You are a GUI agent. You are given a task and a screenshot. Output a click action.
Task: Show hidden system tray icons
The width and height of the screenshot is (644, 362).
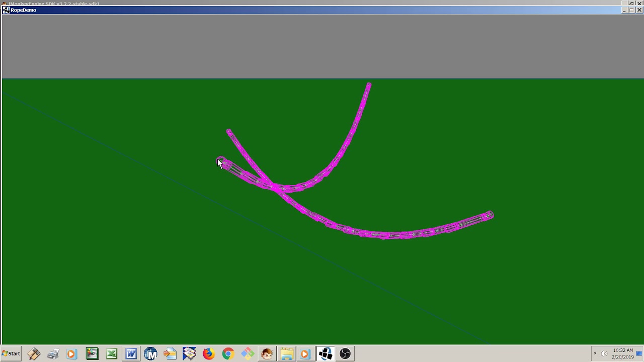click(x=595, y=354)
